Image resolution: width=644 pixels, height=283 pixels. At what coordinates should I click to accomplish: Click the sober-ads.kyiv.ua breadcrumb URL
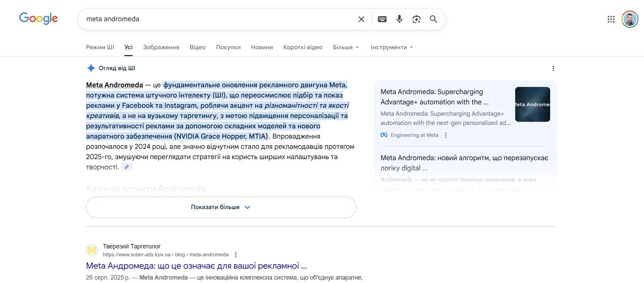tap(165, 255)
